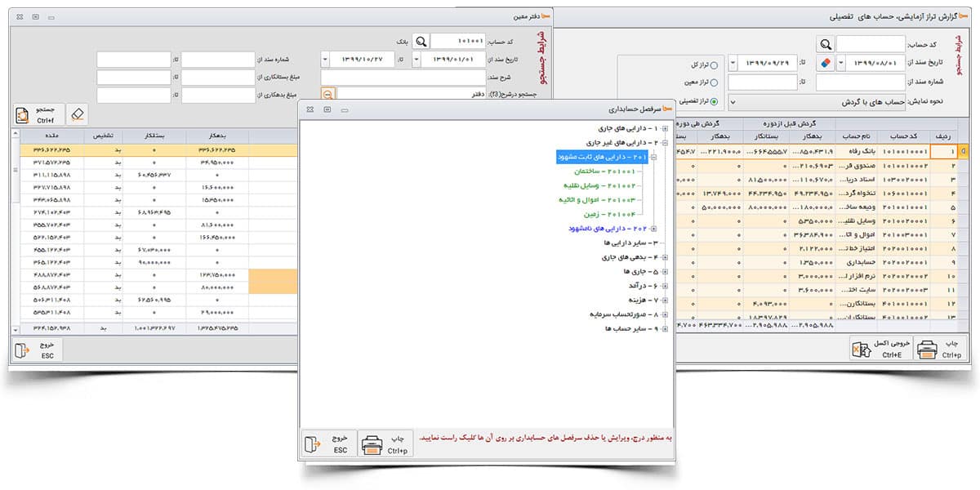
Task: Select the 'تراز تفصیلی' radio option
Action: [715, 102]
